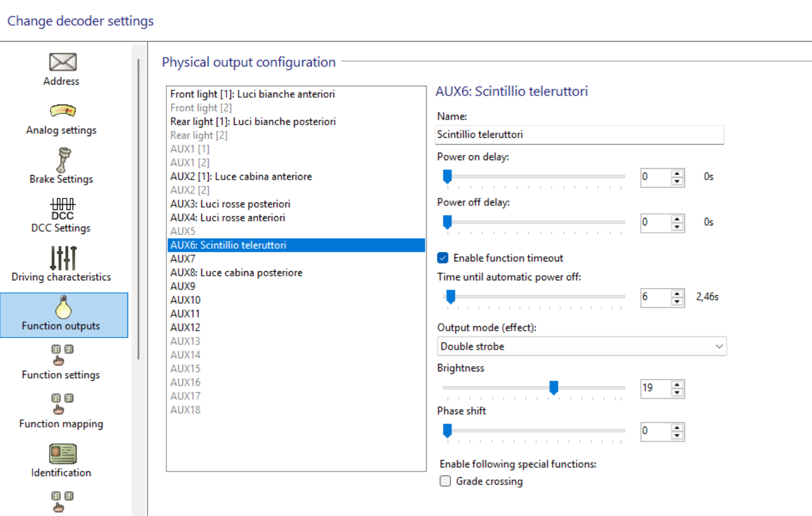This screenshot has width=812, height=516.
Task: Click the Phase shift value field
Action: (655, 432)
